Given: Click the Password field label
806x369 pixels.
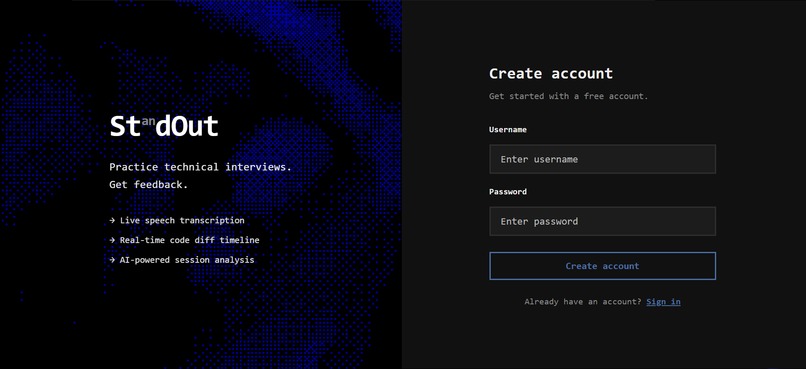Looking at the screenshot, I should coord(508,192).
